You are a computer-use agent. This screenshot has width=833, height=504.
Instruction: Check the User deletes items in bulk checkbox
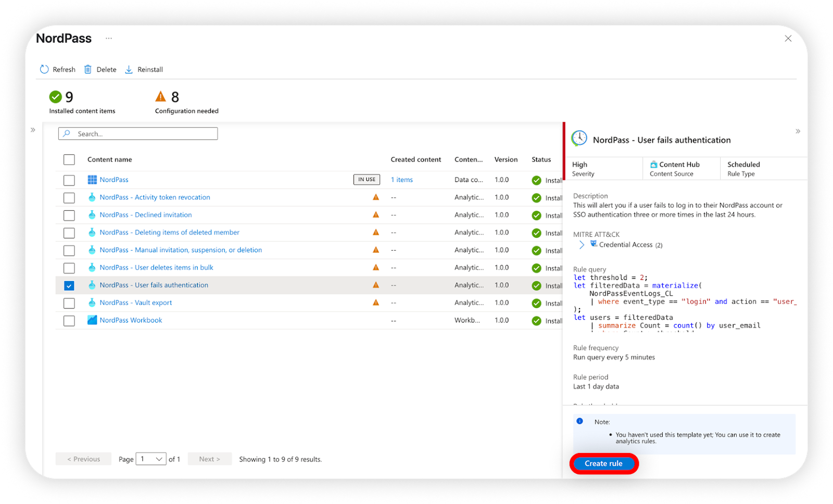pos(69,268)
